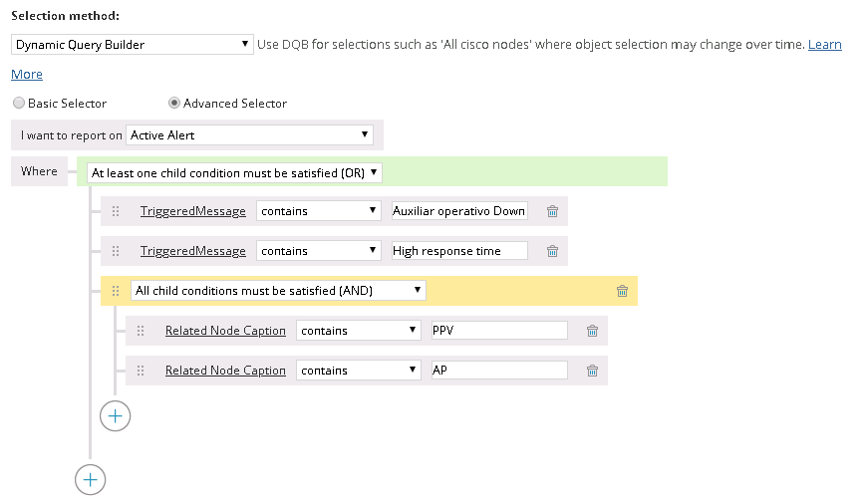Click the Related Node Caption link for AP
This screenshot has width=868, height=504.
tap(225, 371)
